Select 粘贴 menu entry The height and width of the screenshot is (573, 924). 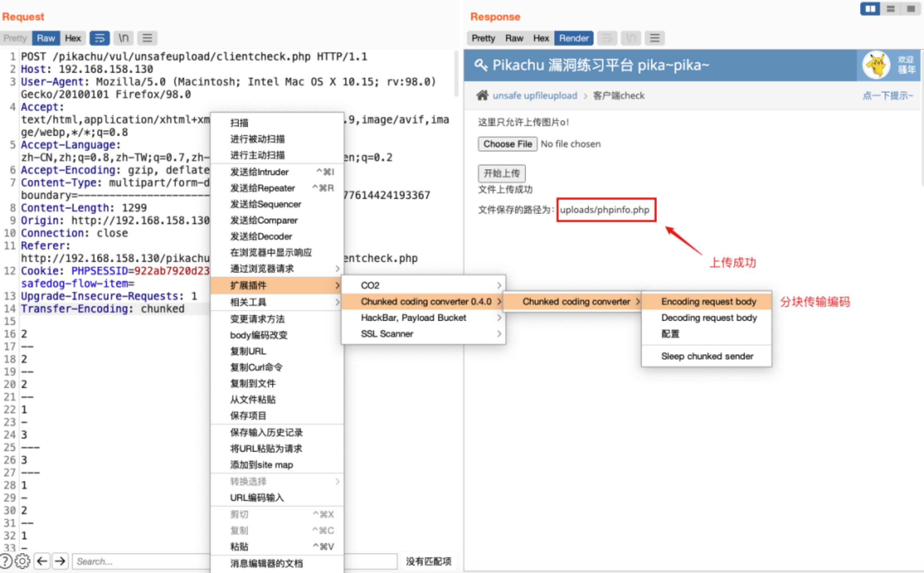pos(277,547)
